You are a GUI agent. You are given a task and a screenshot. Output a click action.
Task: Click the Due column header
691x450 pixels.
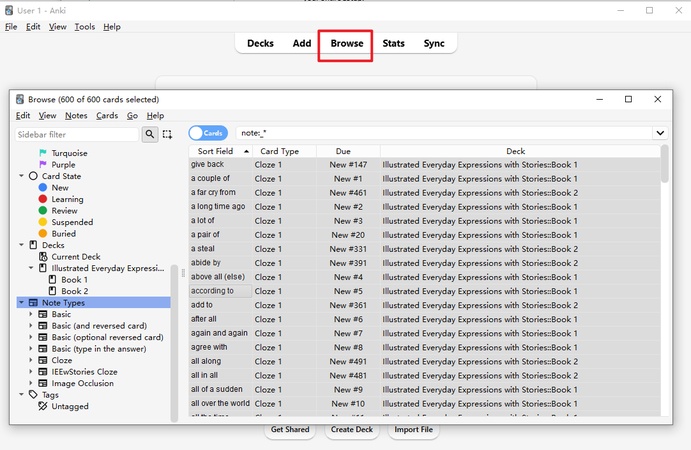point(348,151)
